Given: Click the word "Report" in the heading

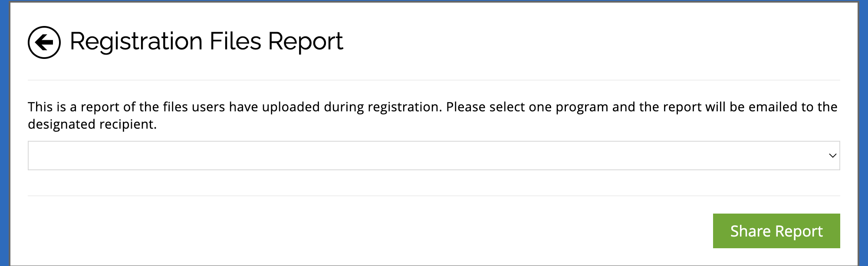Looking at the screenshot, I should tap(305, 42).
